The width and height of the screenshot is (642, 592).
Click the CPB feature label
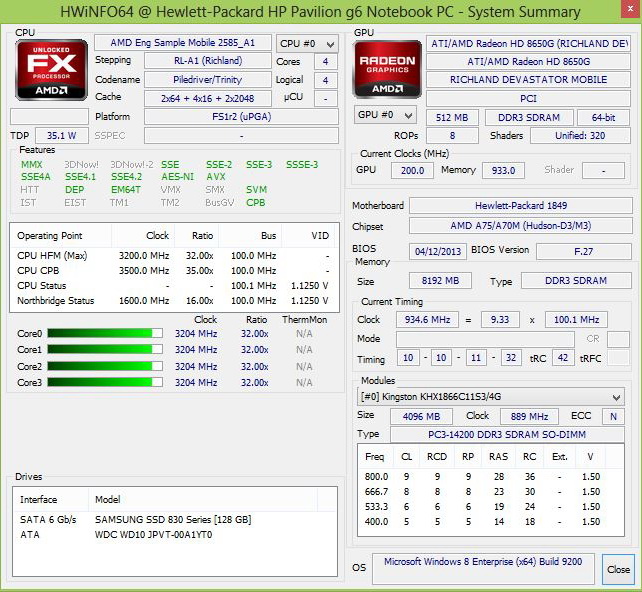(255, 203)
